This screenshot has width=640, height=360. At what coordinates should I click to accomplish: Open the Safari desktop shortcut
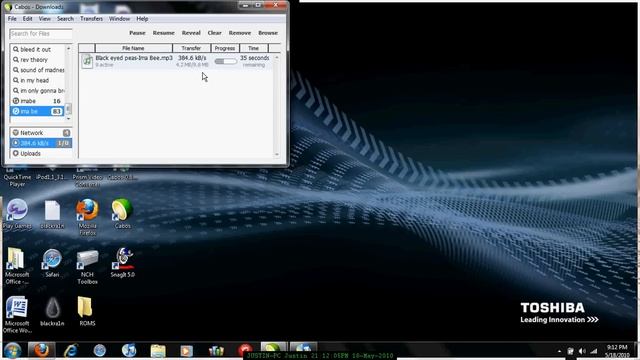52,263
